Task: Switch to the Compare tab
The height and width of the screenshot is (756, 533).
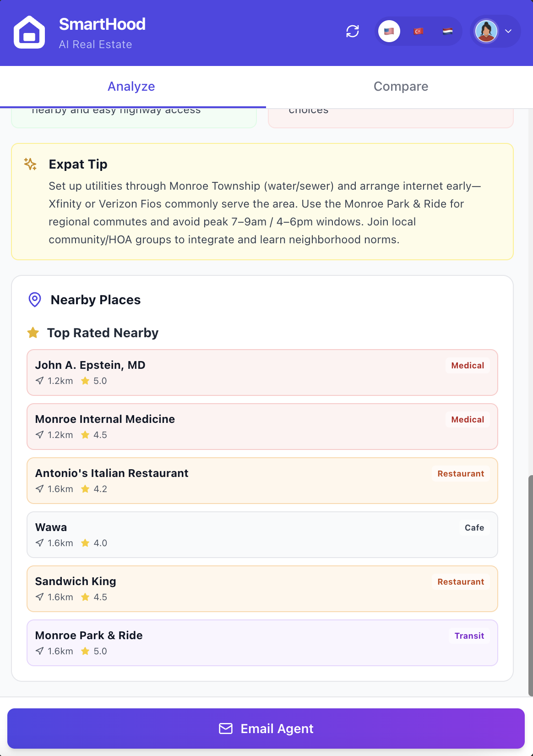Action: pos(401,86)
